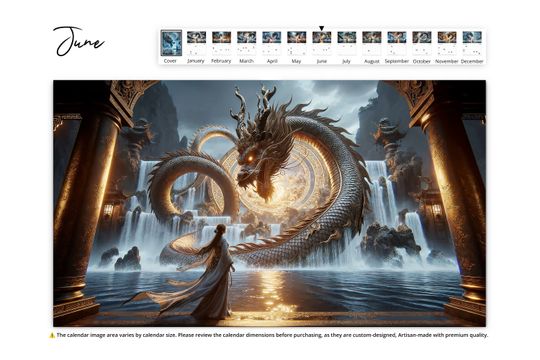This screenshot has width=540, height=360.
Task: Open the November calendar page thumbnail
Action: tap(447, 43)
